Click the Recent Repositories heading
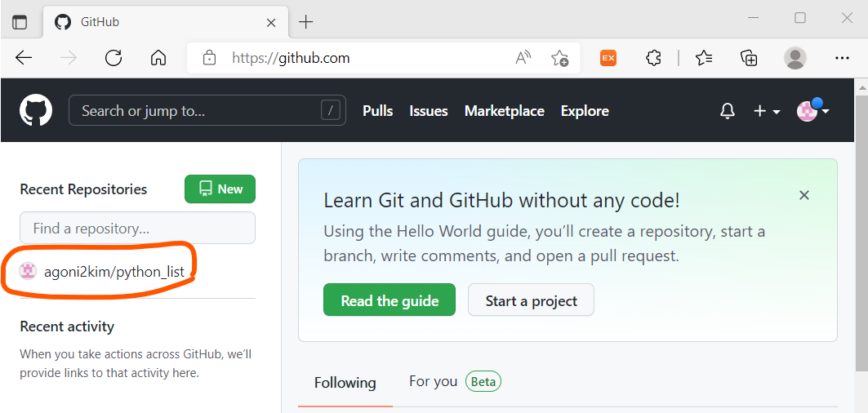 coord(83,189)
